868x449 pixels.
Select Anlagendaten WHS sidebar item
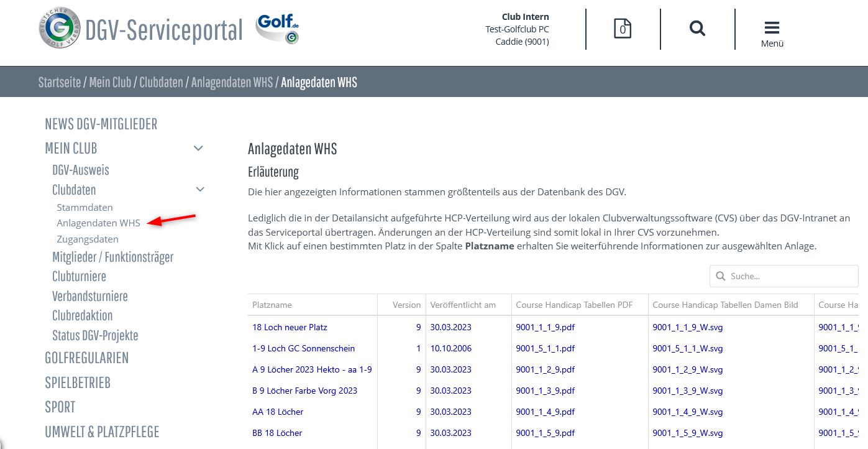tap(98, 223)
